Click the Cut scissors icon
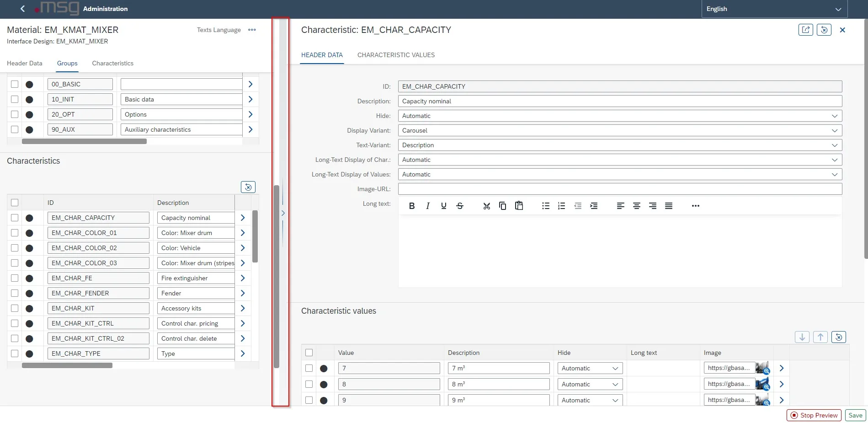The image size is (868, 423). coord(486,206)
